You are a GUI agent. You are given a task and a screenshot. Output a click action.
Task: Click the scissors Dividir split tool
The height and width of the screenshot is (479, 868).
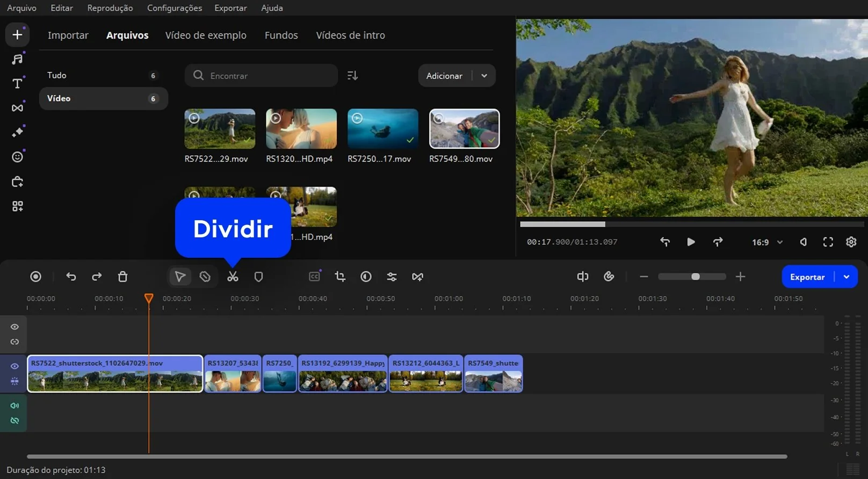[x=233, y=277]
